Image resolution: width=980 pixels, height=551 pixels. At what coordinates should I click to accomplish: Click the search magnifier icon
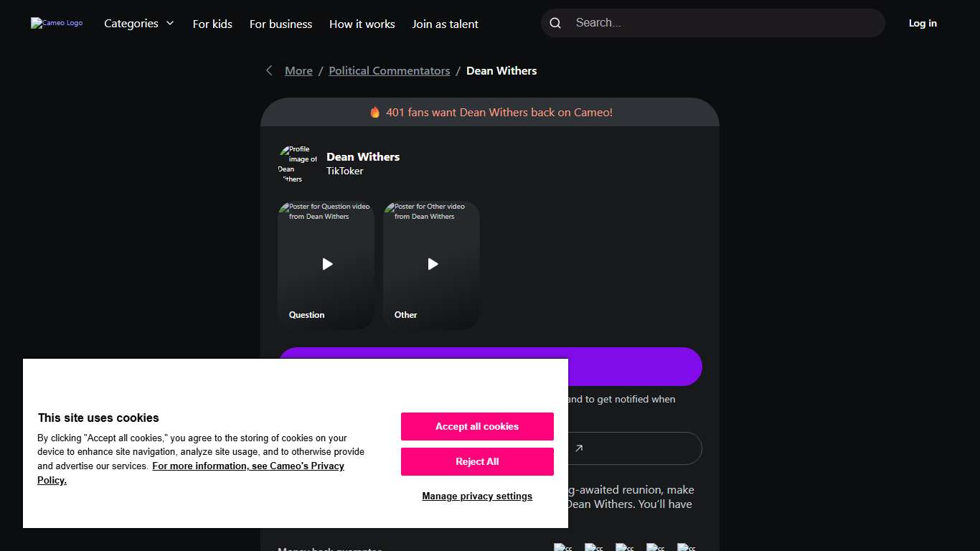tap(555, 23)
